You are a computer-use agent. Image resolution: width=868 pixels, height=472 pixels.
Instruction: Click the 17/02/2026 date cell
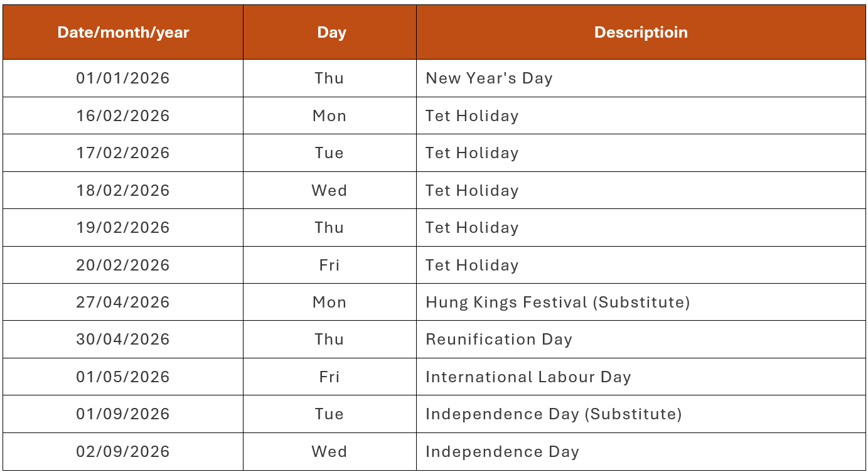coord(123,153)
